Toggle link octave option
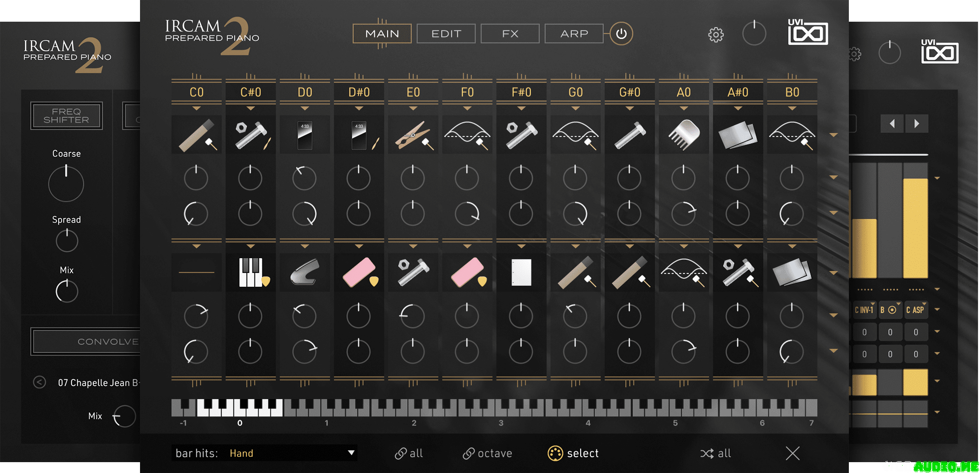 pyautogui.click(x=488, y=453)
